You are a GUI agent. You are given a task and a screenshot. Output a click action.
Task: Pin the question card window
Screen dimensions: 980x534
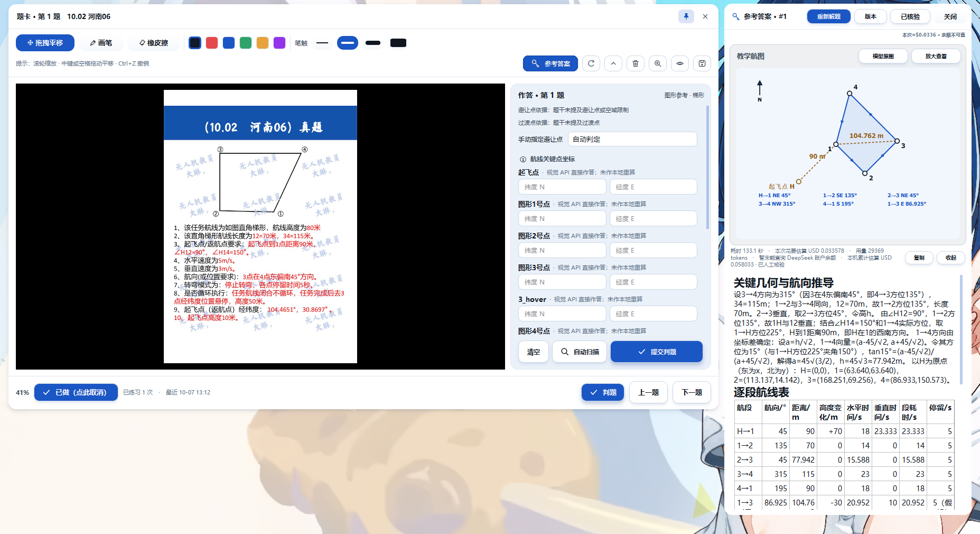click(x=686, y=16)
